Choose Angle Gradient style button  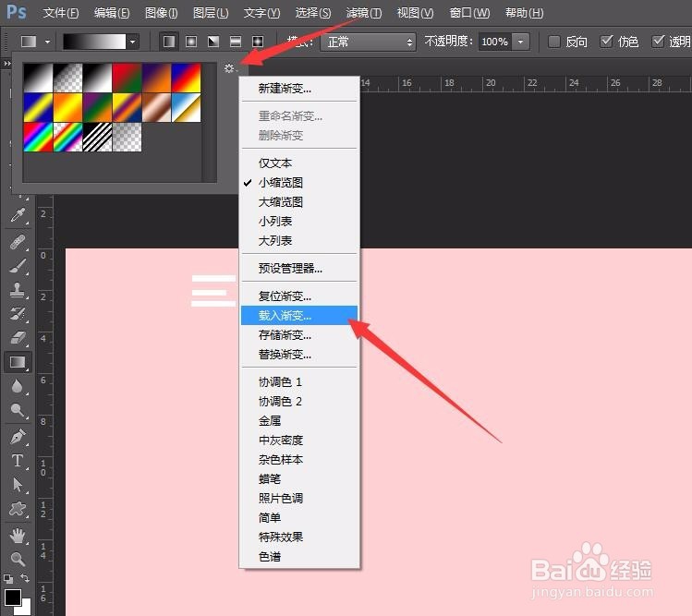[213, 42]
